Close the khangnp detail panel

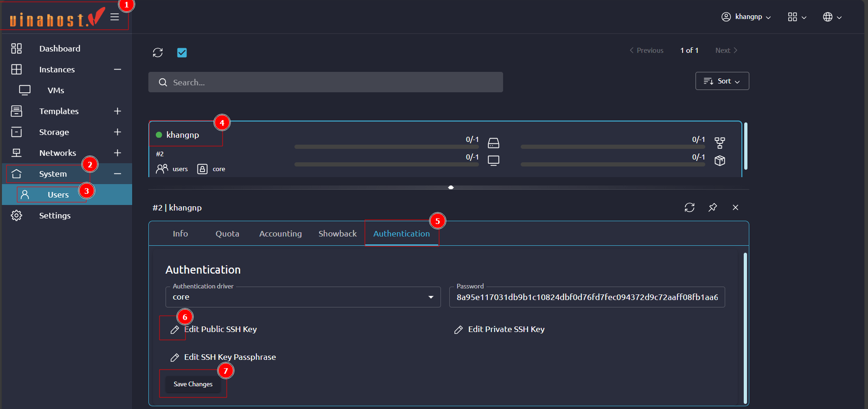click(735, 207)
